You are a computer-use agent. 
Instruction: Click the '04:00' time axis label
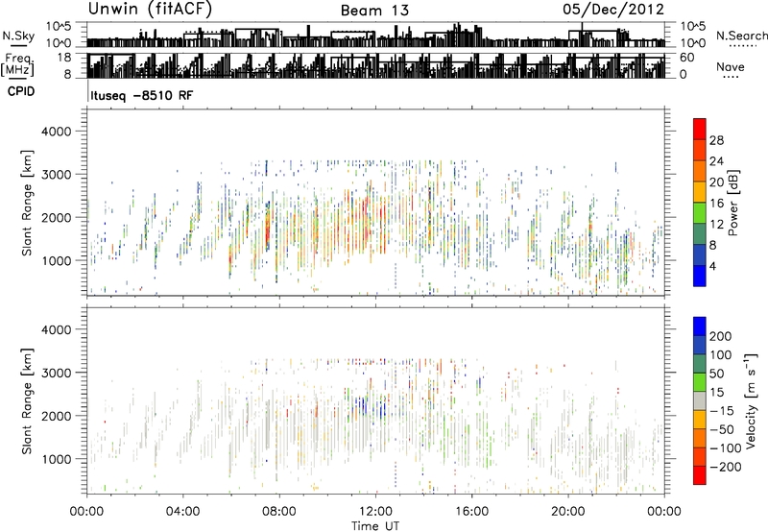[182, 512]
